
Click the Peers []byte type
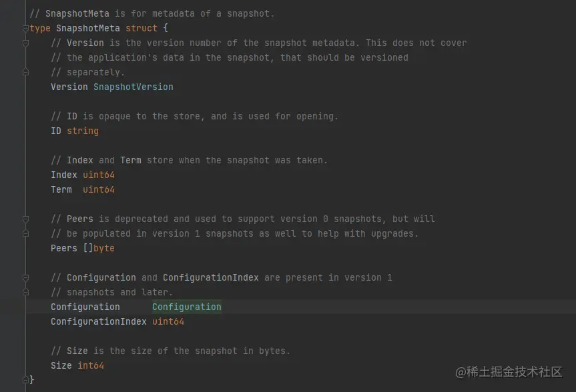tap(99, 249)
